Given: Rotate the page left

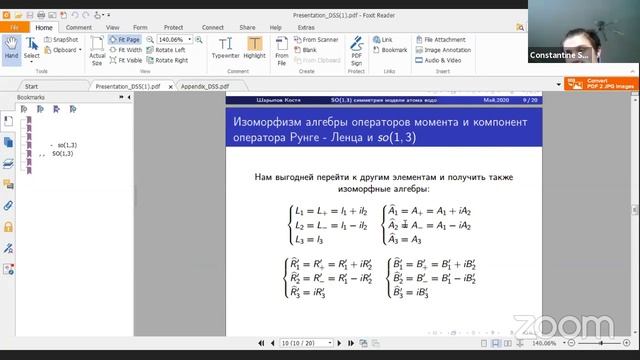Looking at the screenshot, I should pos(166,50).
